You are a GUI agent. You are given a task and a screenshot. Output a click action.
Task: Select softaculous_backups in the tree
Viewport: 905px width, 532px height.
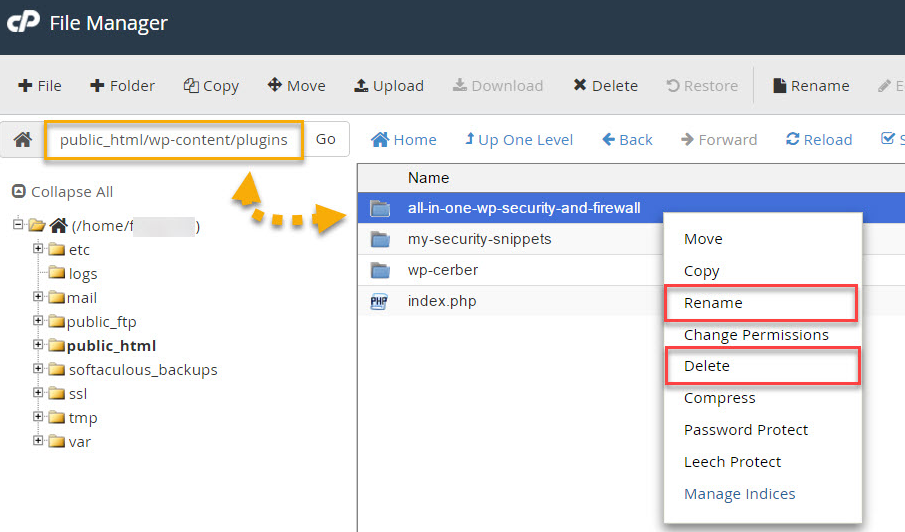(143, 370)
